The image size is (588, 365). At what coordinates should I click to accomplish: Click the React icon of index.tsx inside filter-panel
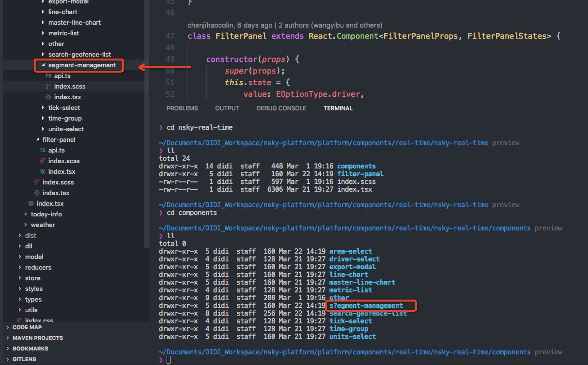tap(42, 172)
